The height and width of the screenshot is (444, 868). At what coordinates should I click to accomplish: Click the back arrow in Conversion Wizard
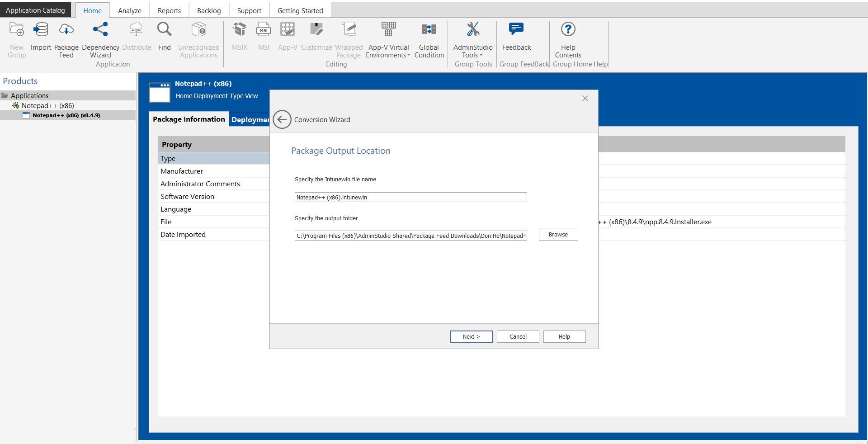(x=282, y=119)
